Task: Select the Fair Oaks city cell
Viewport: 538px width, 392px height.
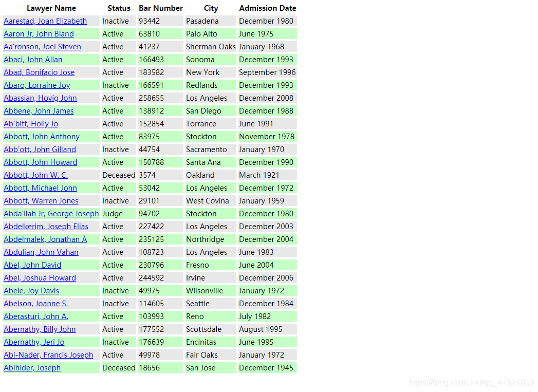Action: tap(211, 355)
